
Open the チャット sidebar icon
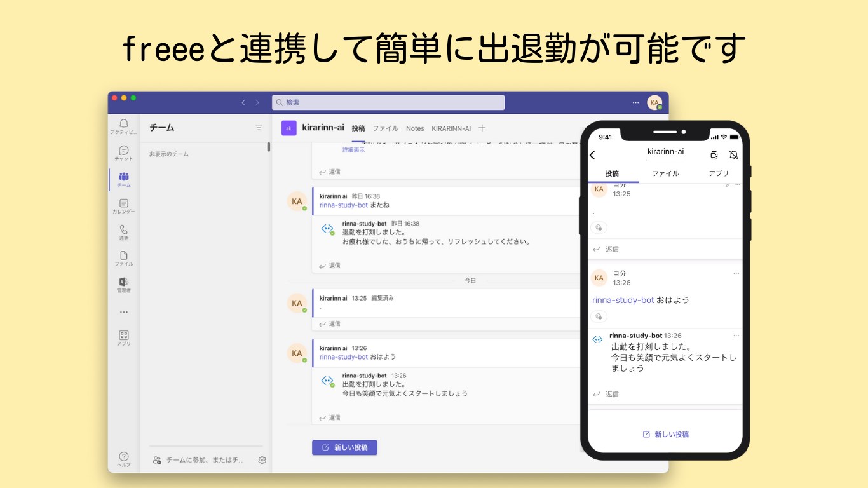[x=123, y=153]
